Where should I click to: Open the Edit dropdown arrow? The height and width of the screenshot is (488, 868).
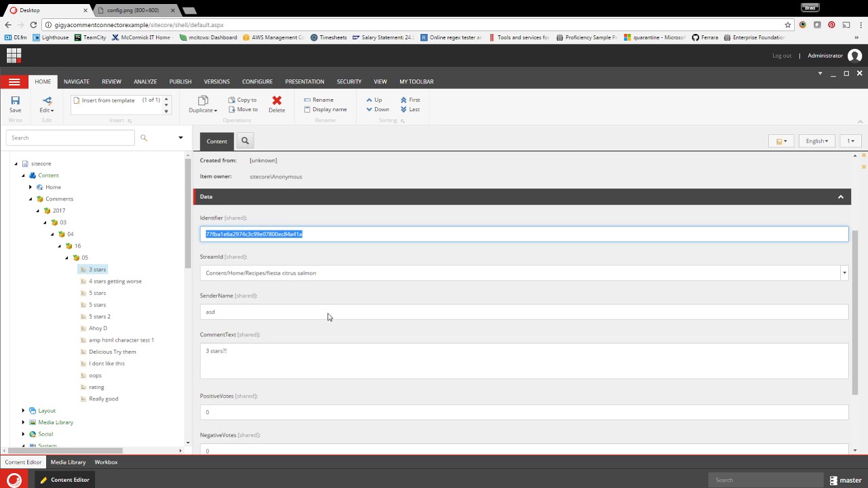52,110
